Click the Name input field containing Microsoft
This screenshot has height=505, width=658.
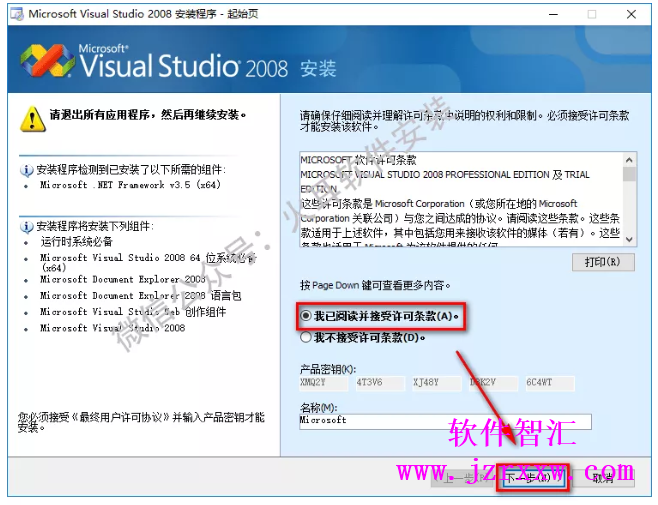[445, 421]
